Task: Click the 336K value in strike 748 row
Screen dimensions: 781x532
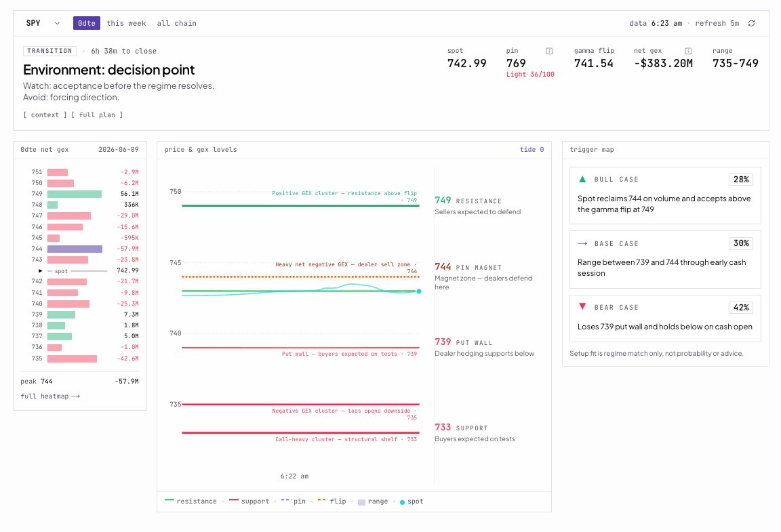Action: click(131, 205)
